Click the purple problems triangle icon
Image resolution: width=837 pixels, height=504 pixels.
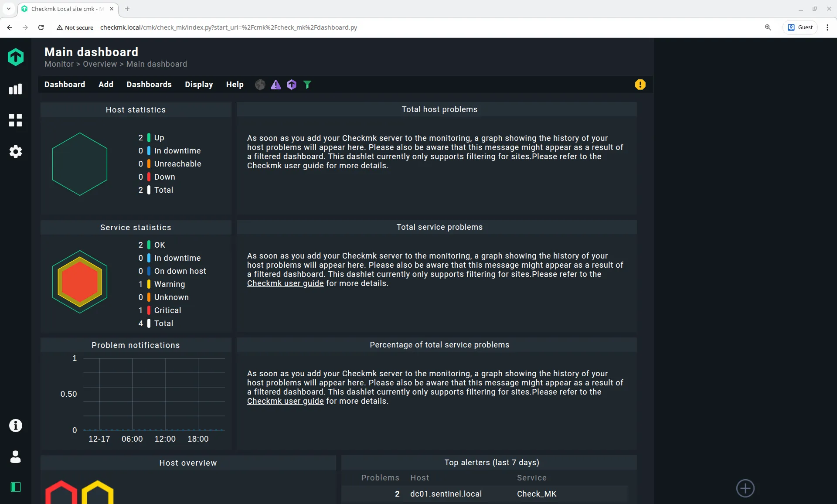point(276,85)
